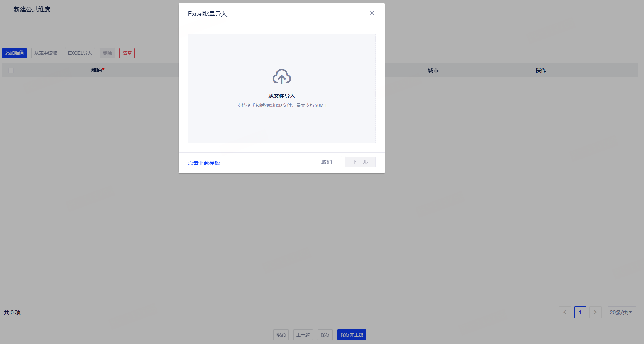Screen dimensions: 644x344
Task: Select page number 1
Action: click(x=580, y=312)
